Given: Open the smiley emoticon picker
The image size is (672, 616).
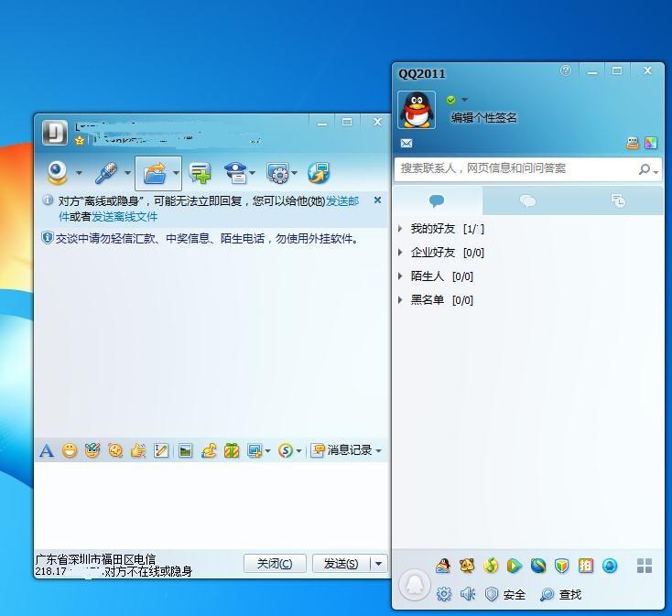Looking at the screenshot, I should point(70,450).
